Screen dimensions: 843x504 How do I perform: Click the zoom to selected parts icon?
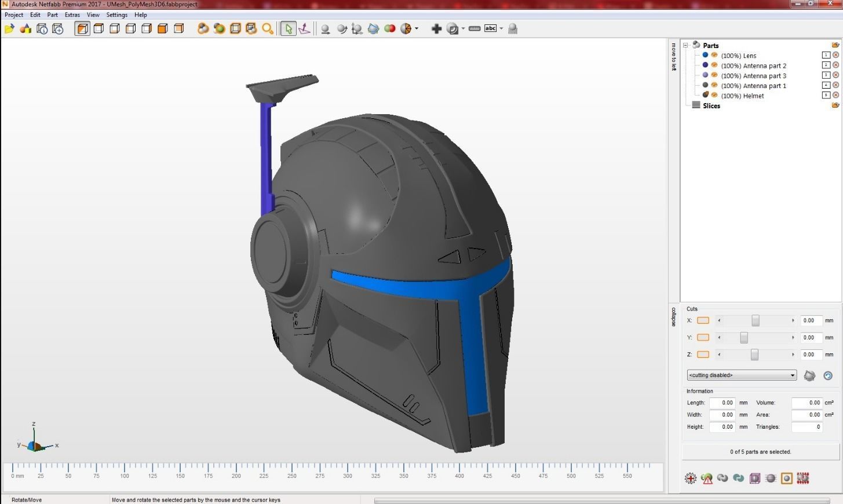point(219,28)
